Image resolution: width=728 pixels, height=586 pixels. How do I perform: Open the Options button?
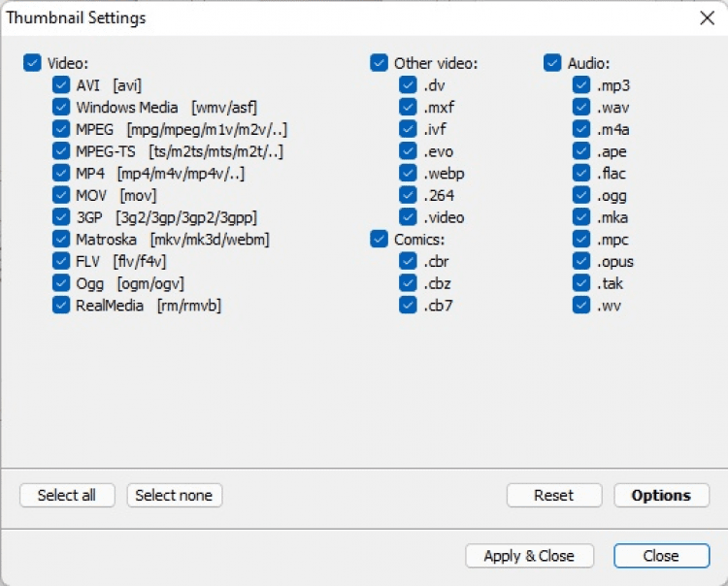click(661, 496)
